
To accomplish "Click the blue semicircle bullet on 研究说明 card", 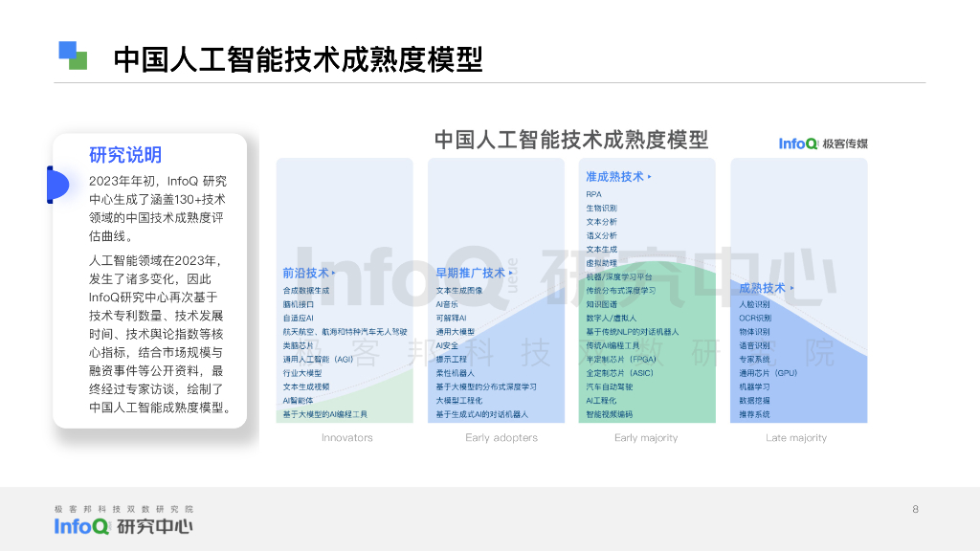I will pyautogui.click(x=57, y=184).
